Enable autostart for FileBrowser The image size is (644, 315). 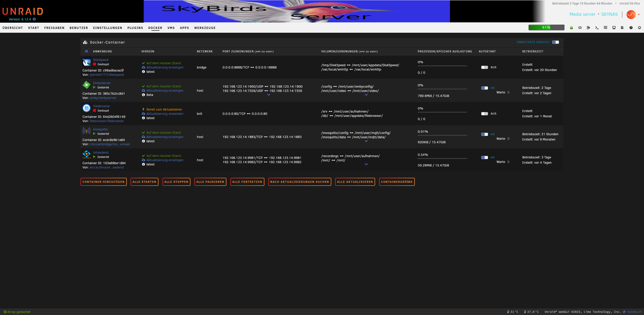coord(485,114)
